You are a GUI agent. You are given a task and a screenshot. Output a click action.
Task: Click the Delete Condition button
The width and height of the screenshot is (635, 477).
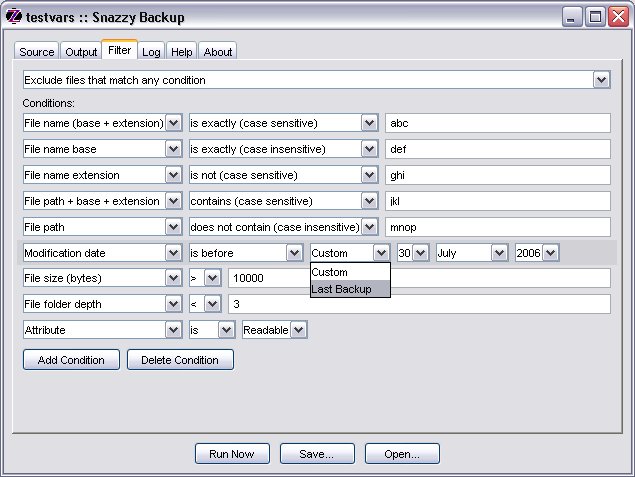pyautogui.click(x=180, y=360)
